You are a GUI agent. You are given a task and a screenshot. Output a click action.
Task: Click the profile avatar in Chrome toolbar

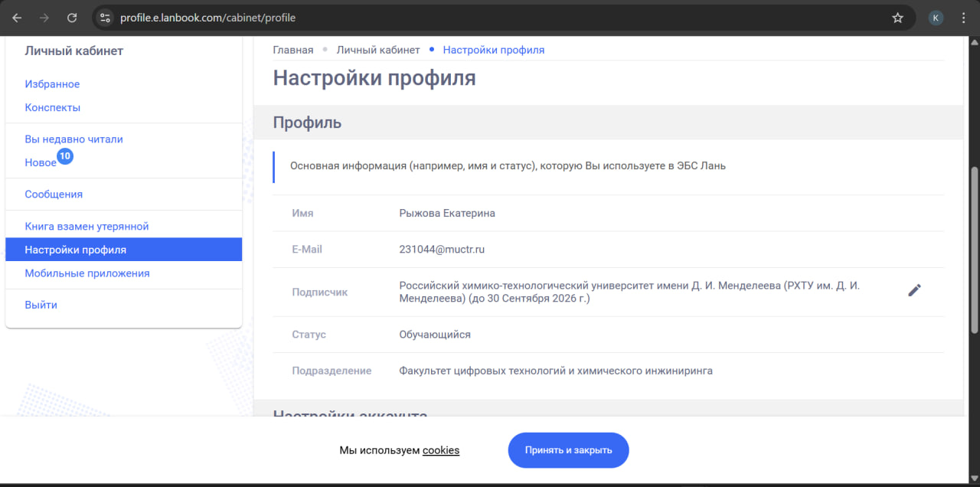click(936, 17)
